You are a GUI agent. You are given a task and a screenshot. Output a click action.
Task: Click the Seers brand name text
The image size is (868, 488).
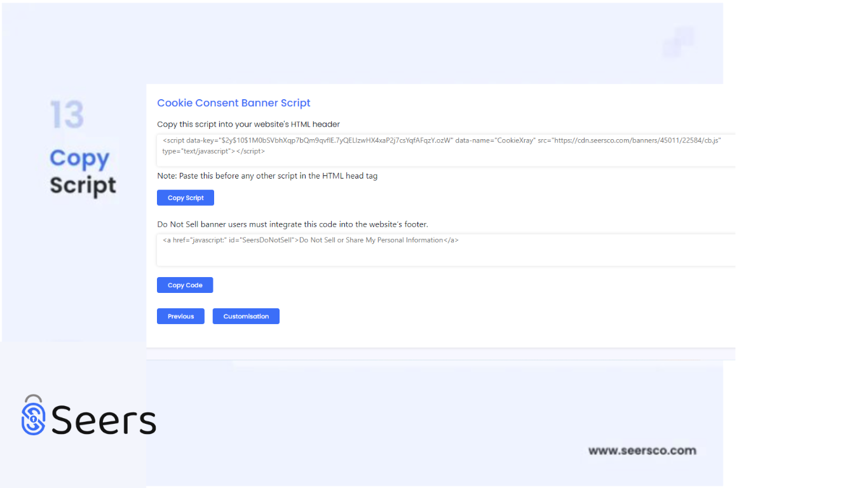104,419
